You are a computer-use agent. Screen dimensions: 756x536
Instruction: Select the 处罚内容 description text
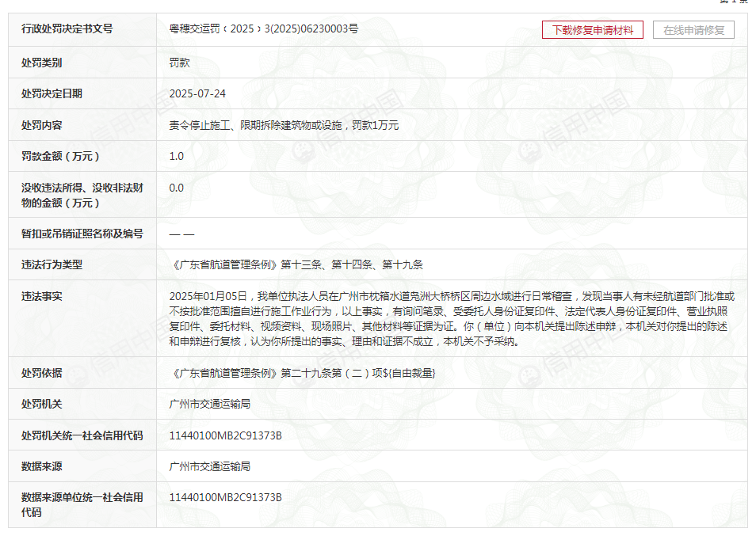coord(284,125)
